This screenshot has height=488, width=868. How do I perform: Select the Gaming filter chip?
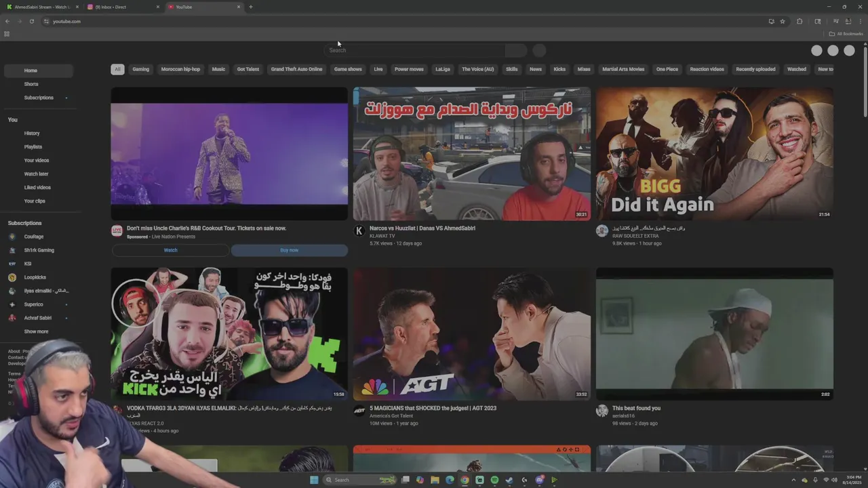(x=141, y=69)
